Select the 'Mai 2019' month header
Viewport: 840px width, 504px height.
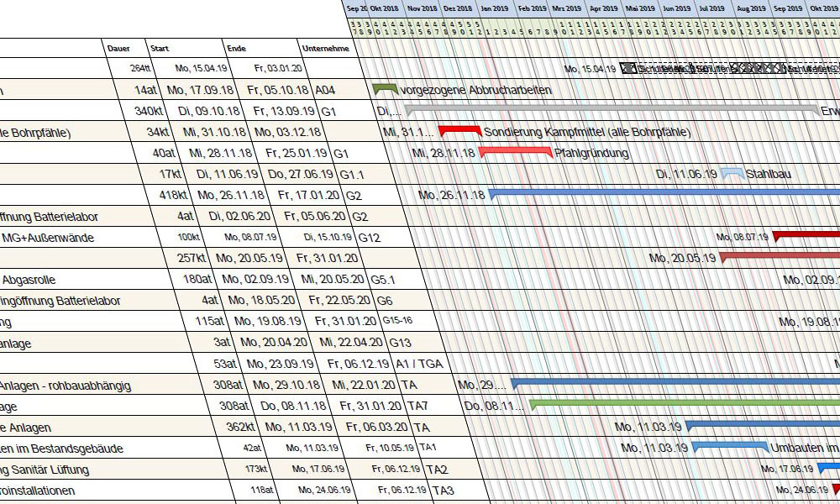(640, 8)
